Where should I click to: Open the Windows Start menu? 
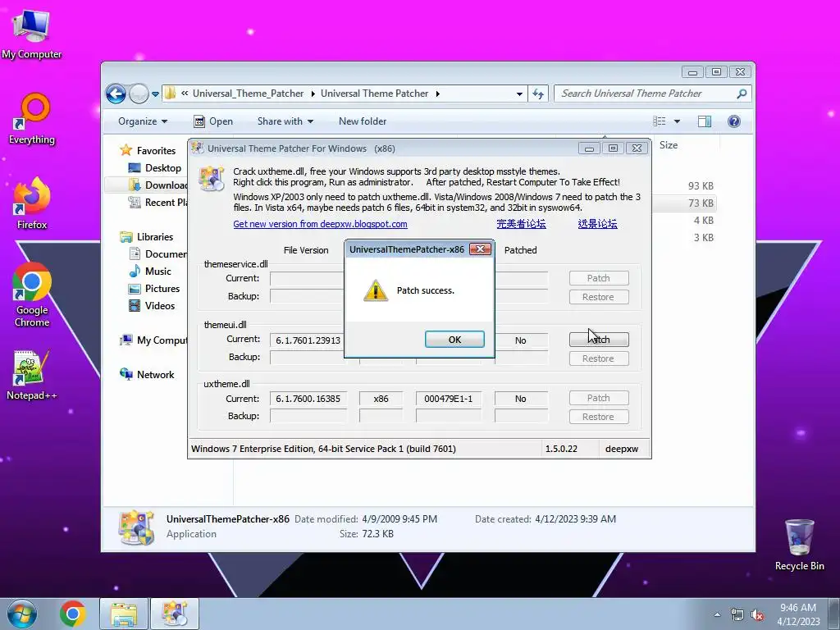click(x=22, y=614)
